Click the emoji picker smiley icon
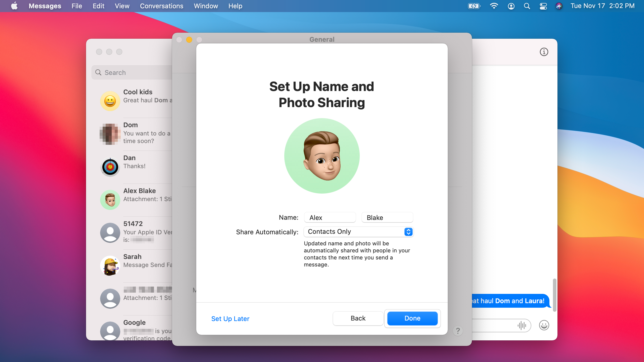Viewport: 644px width, 362px height. click(x=544, y=325)
